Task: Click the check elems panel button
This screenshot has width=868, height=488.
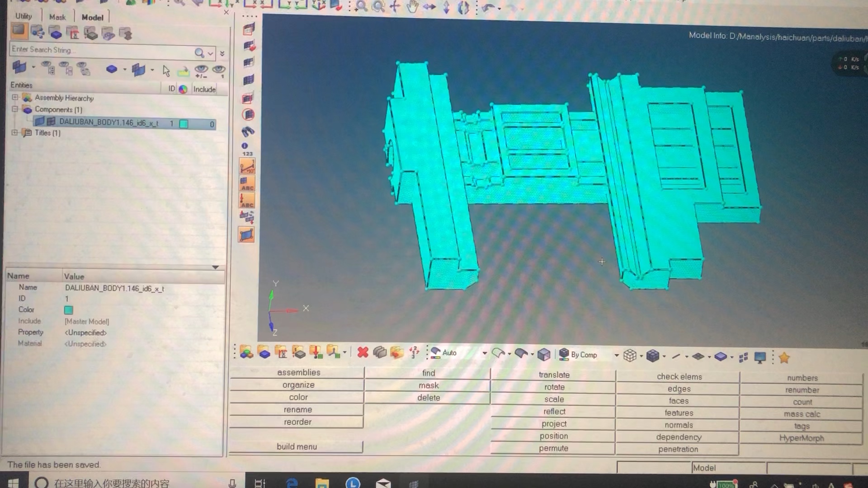Action: point(679,376)
